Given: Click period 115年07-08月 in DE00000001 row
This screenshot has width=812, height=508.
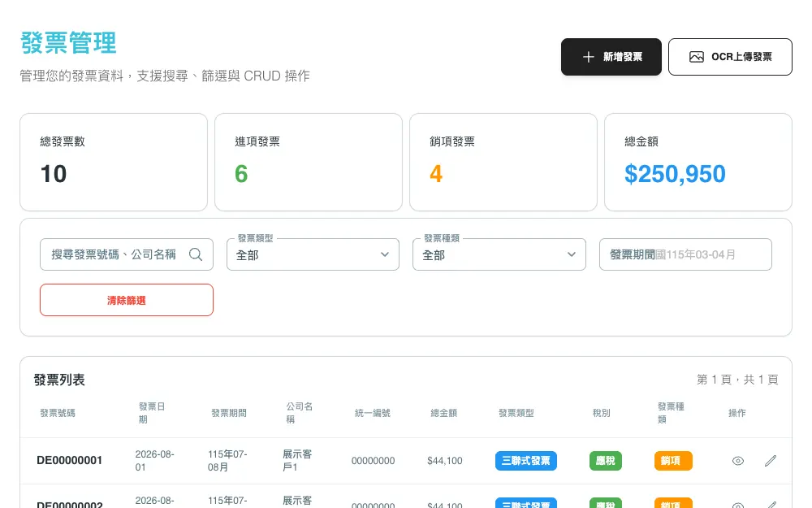Looking at the screenshot, I should coord(227,460).
